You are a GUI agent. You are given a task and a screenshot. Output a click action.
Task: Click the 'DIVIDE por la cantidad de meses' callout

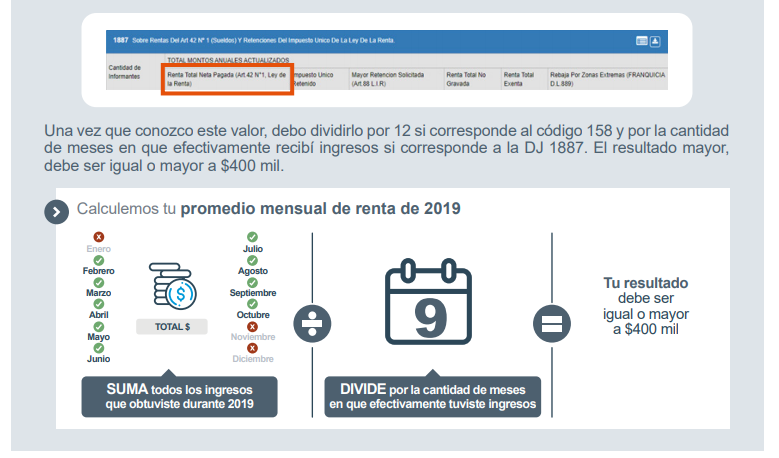point(432,396)
